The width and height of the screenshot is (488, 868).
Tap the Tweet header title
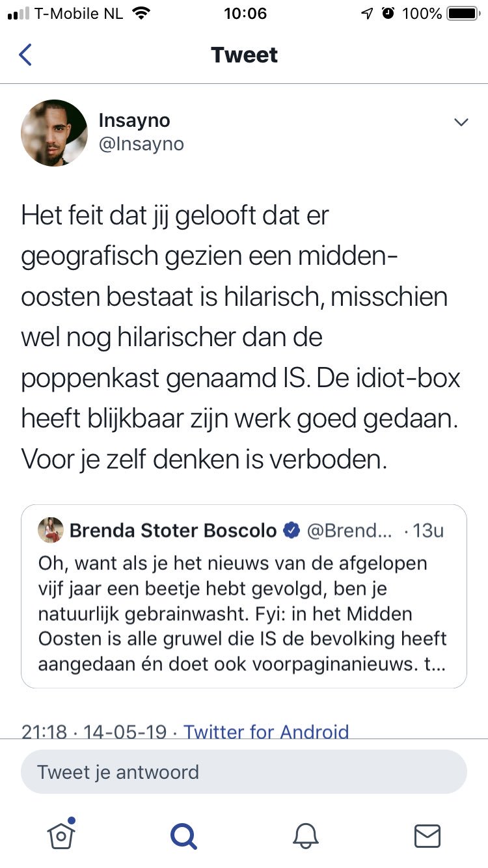[244, 55]
